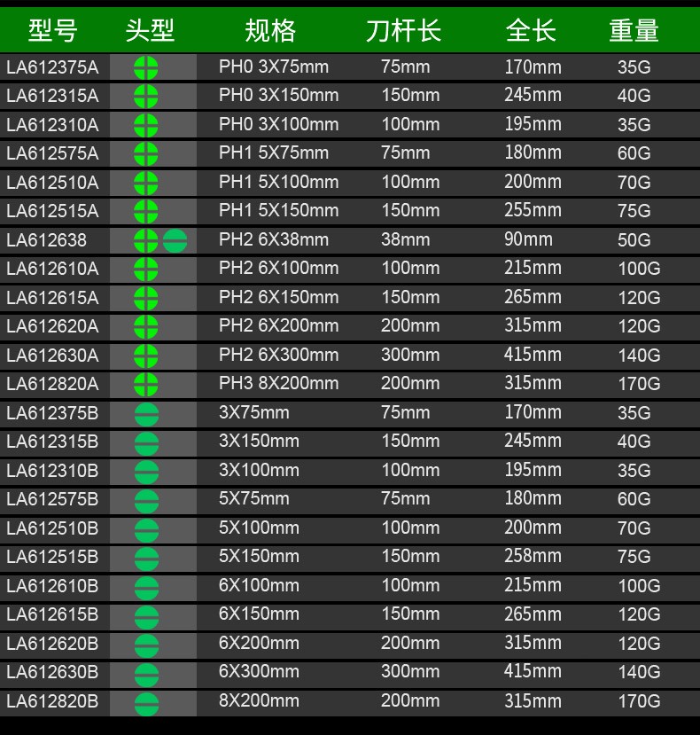Click the 140G weight in row LA612630B
The image size is (700, 735).
[x=639, y=672]
